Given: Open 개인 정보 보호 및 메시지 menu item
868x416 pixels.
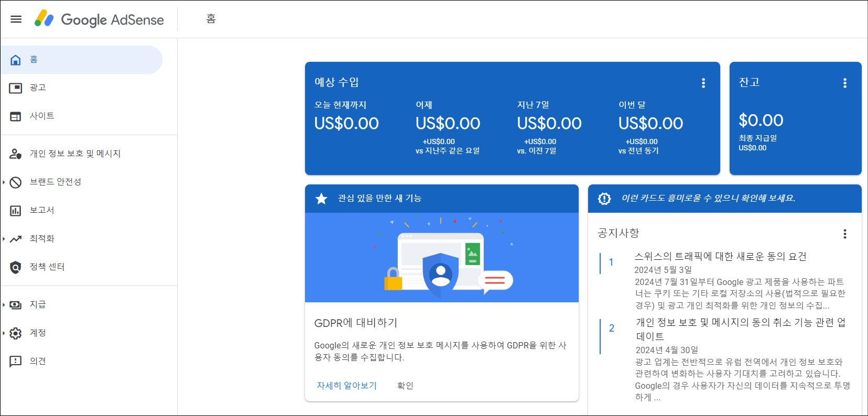Looking at the screenshot, I should pyautogui.click(x=81, y=154).
